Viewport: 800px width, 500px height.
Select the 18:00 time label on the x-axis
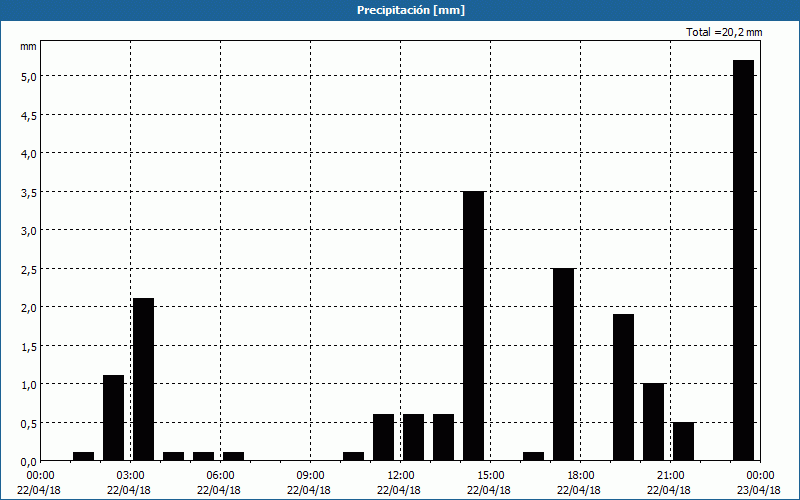point(581,476)
